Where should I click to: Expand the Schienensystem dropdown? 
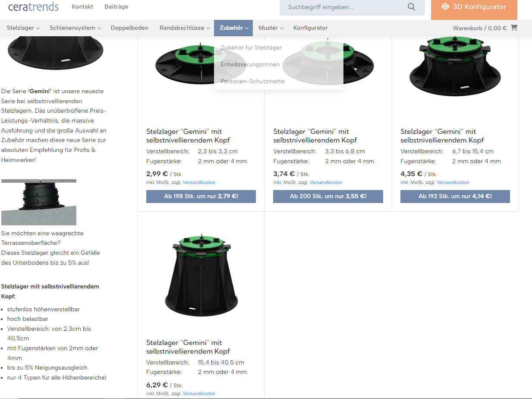[75, 28]
